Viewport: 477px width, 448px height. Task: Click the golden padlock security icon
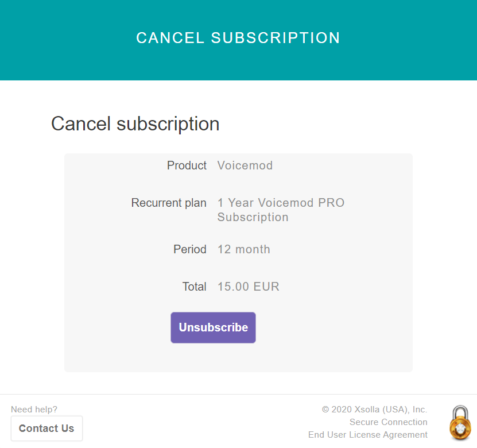460,422
